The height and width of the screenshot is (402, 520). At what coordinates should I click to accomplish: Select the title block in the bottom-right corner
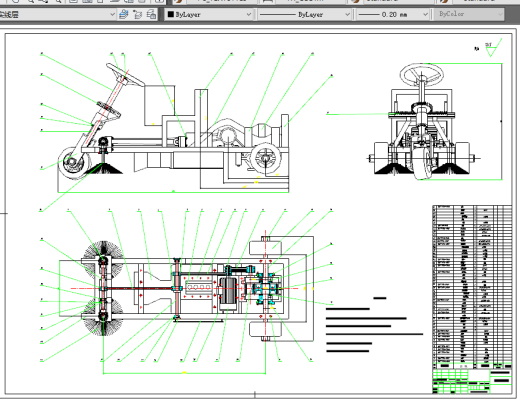pos(472,381)
